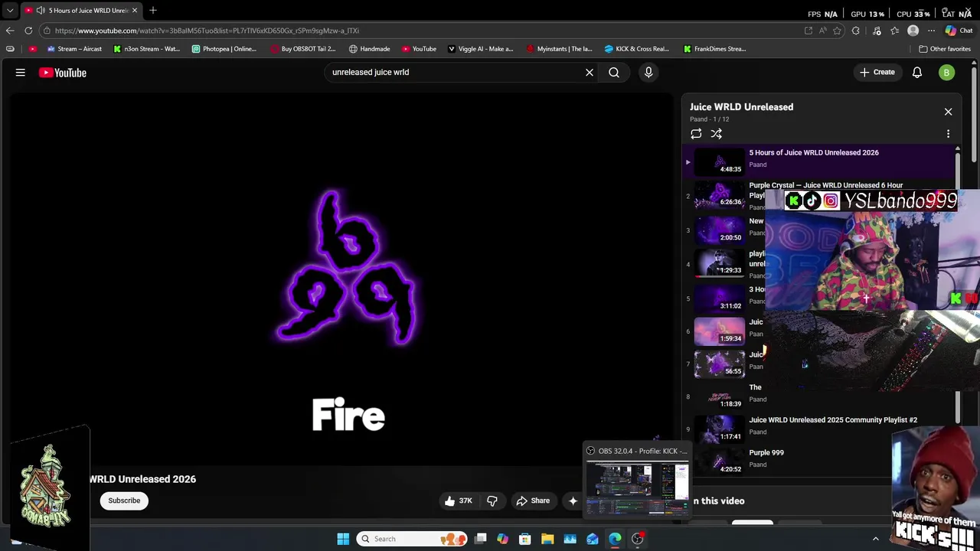The width and height of the screenshot is (980, 551).
Task: Open File Explorer from the taskbar
Action: click(x=547, y=539)
